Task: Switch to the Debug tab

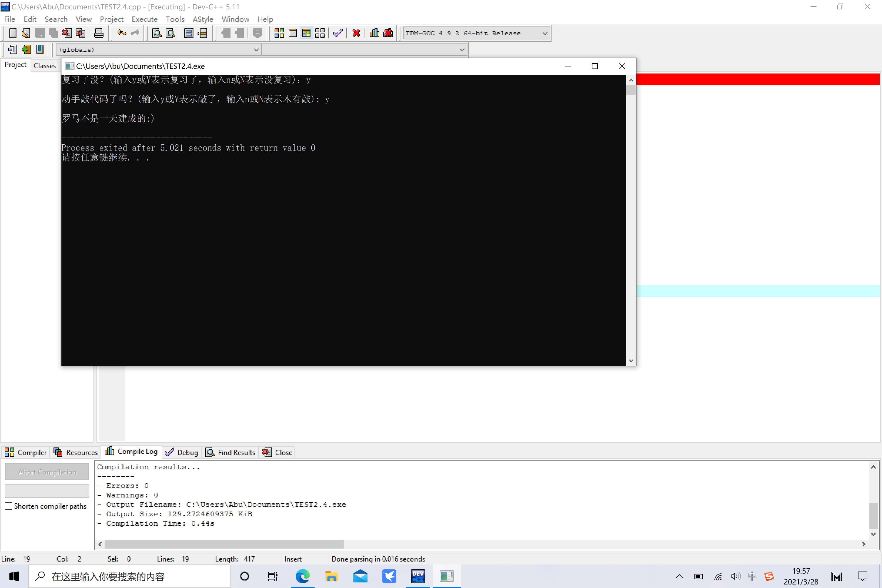Action: [x=181, y=452]
